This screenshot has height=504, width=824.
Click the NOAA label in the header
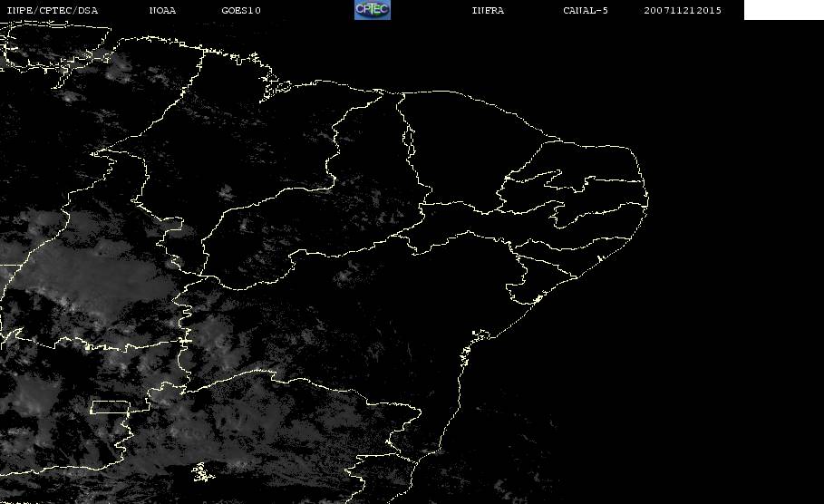coord(162,11)
